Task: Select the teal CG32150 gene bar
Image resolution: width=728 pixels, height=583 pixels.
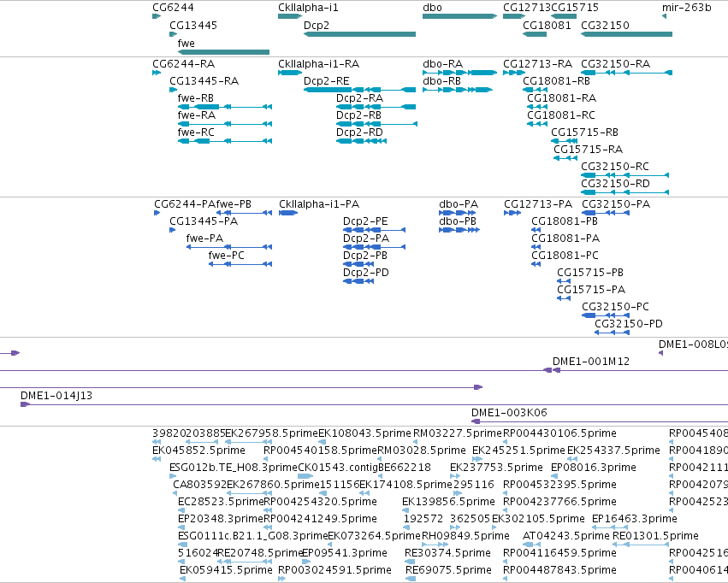Action: pyautogui.click(x=626, y=34)
